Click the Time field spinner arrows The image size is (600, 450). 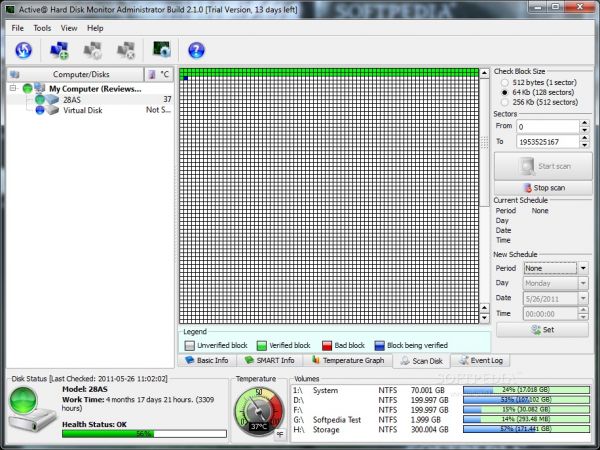click(583, 313)
